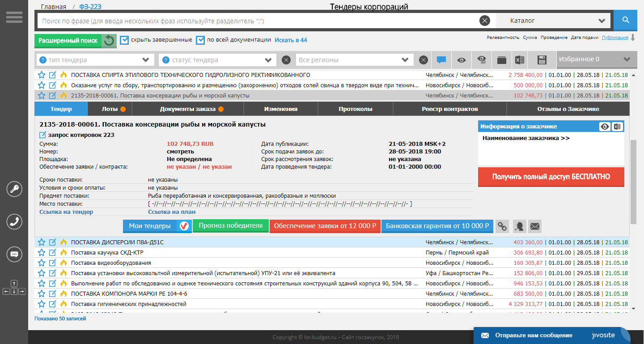644x344 pixels.
Task: Open 'Ссылка на план' link
Action: coord(172,212)
